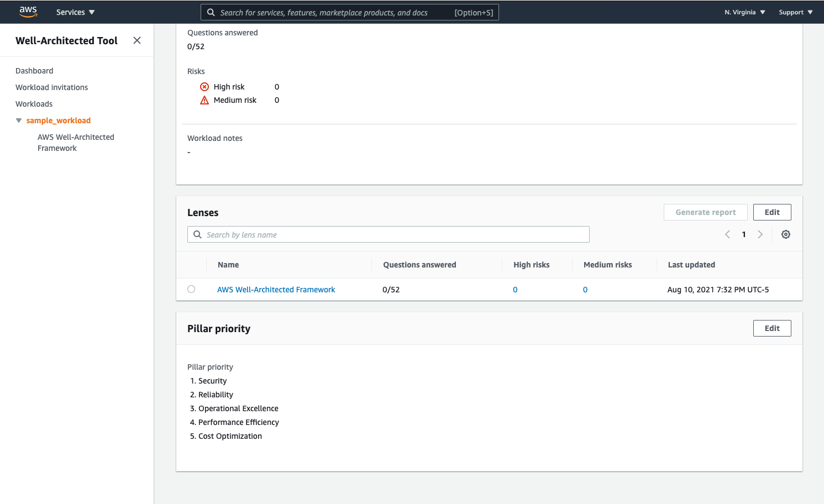Screen dimensions: 824x504
Task: Open the Services dropdown menu
Action: click(75, 12)
